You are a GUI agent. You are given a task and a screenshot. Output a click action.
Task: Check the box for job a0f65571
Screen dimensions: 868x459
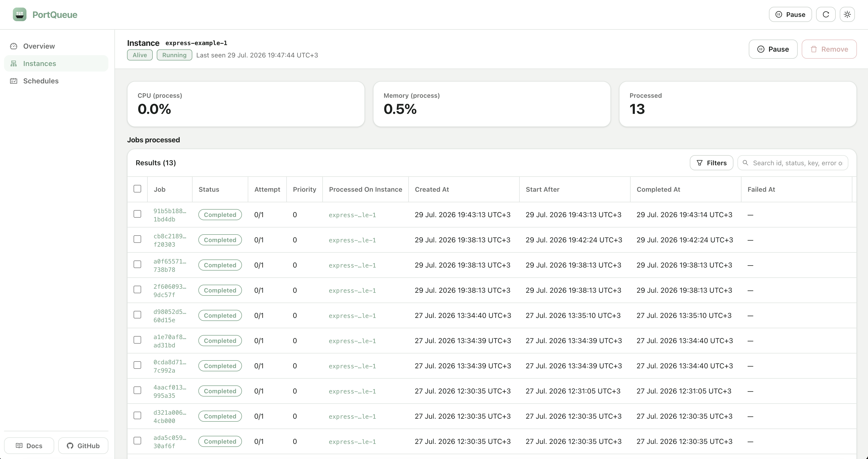[137, 265]
